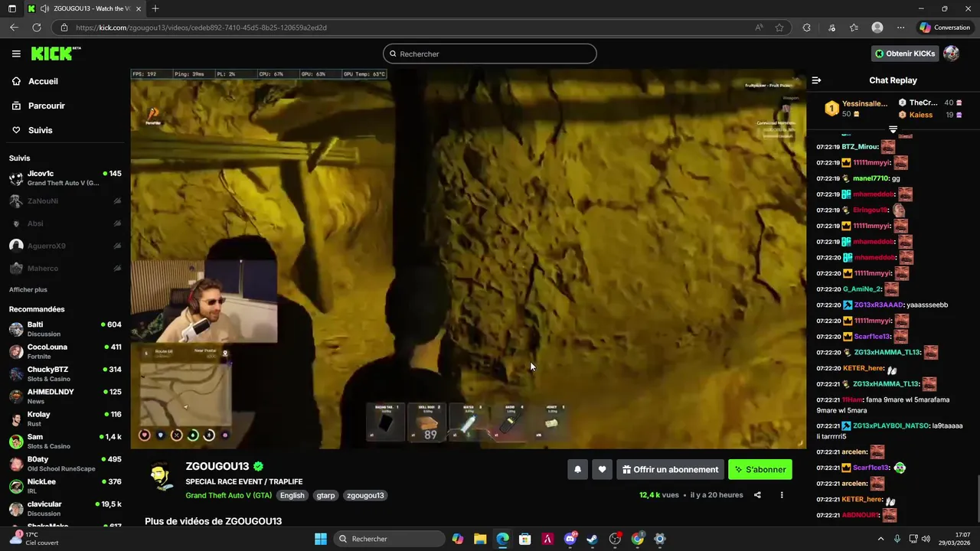This screenshot has width=980, height=551.
Task: Open Edge read aloud icon
Action: 759,28
